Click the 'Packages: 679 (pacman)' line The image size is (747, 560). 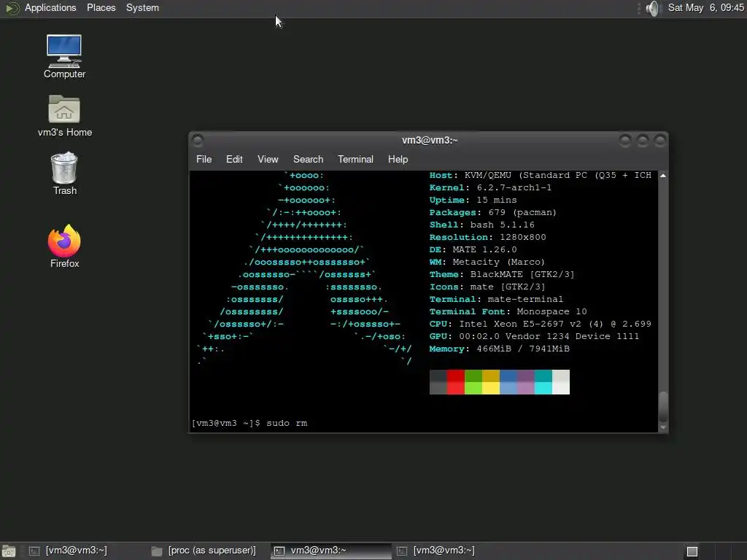493,212
